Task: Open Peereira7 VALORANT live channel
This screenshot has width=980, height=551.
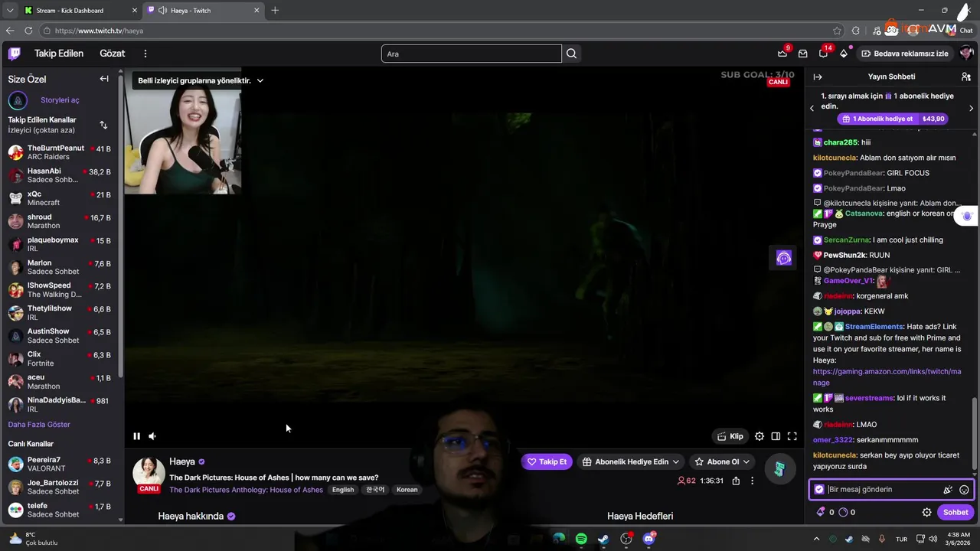Action: 61,465
